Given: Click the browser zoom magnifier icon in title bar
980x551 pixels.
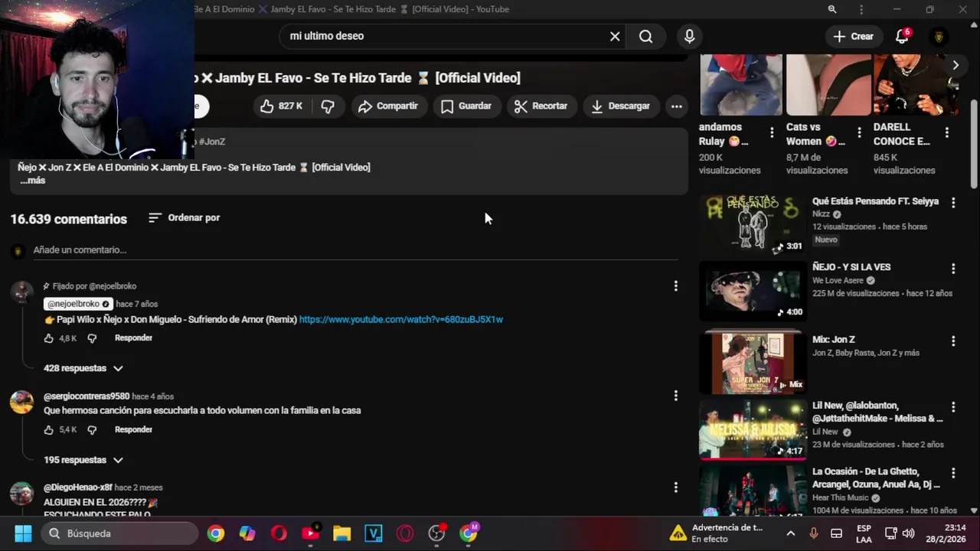Looking at the screenshot, I should 832,9.
